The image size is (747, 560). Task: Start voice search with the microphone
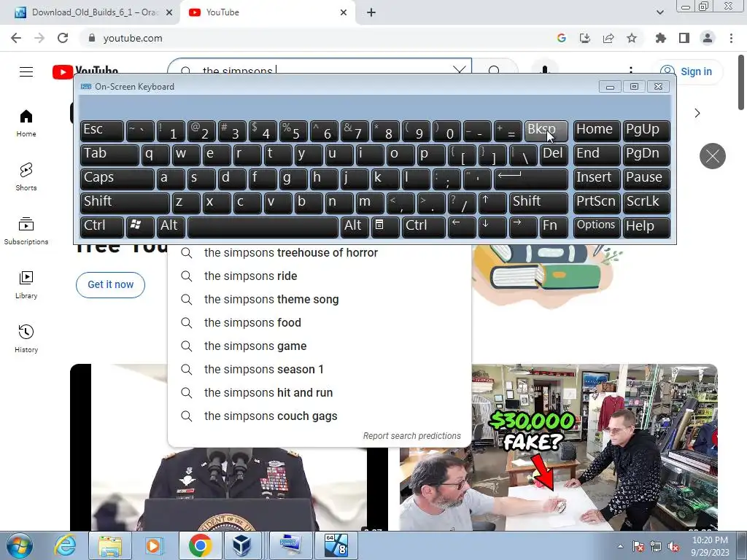click(x=544, y=70)
